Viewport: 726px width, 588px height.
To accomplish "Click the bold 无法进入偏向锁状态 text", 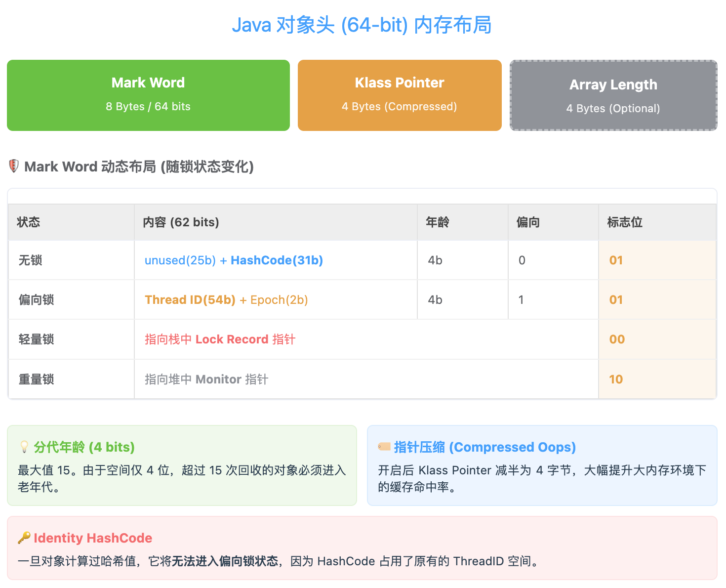I will point(225,561).
